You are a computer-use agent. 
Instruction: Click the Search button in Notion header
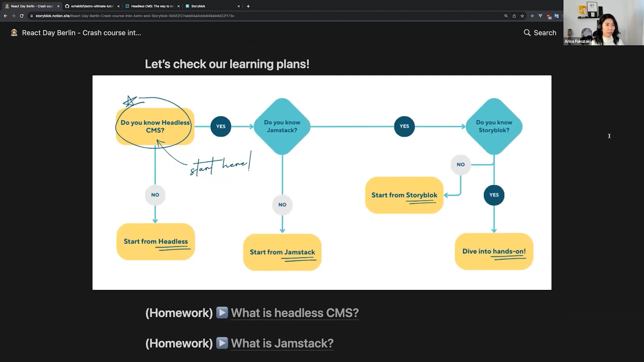point(540,33)
